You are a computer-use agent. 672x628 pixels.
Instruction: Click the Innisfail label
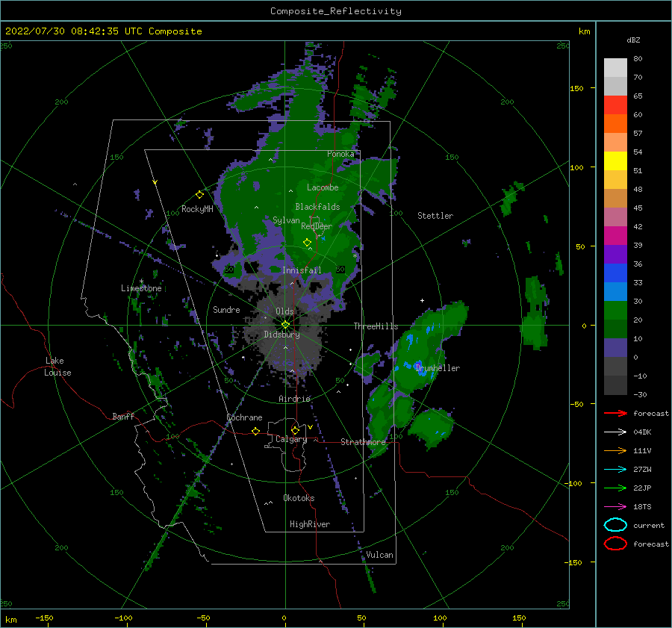[302, 270]
